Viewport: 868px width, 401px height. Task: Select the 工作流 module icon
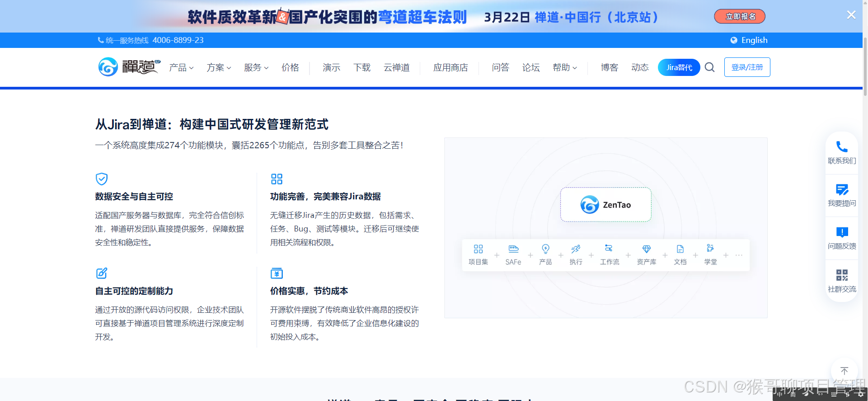pyautogui.click(x=609, y=248)
